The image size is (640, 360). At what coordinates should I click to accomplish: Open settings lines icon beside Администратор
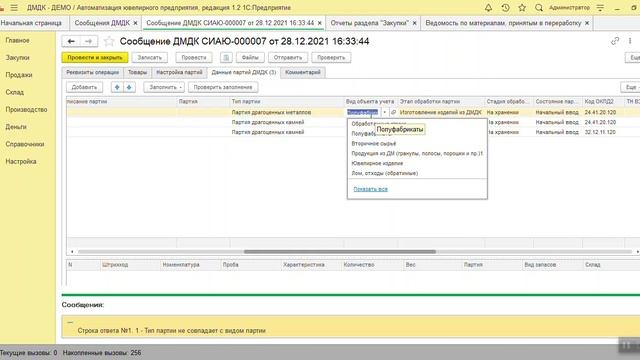coord(600,8)
